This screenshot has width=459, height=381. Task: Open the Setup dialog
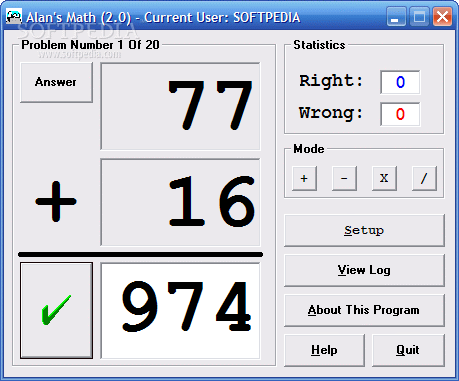[364, 230]
